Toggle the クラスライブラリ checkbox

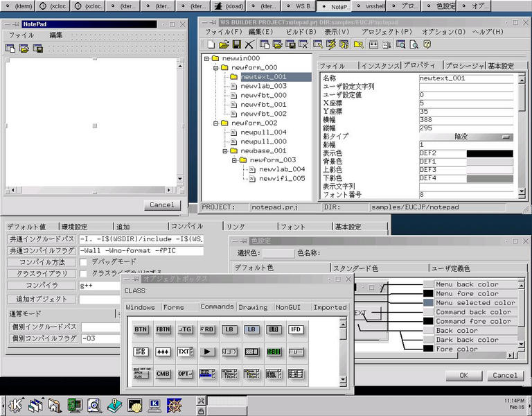click(84, 273)
